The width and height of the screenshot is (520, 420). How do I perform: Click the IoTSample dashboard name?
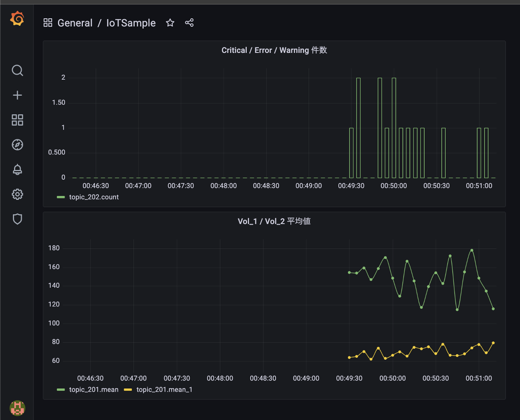tap(131, 23)
